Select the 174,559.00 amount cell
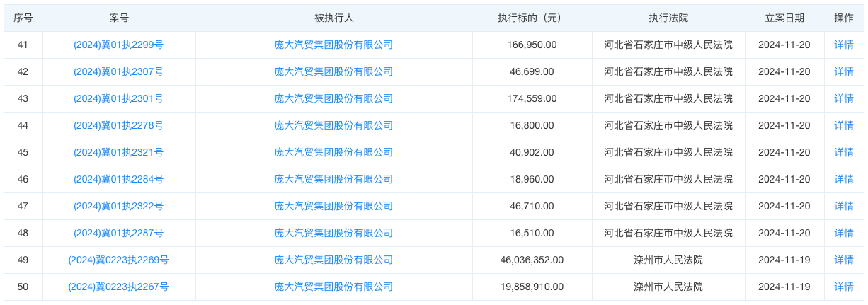Screen dimensions: 868x305 pos(532,98)
